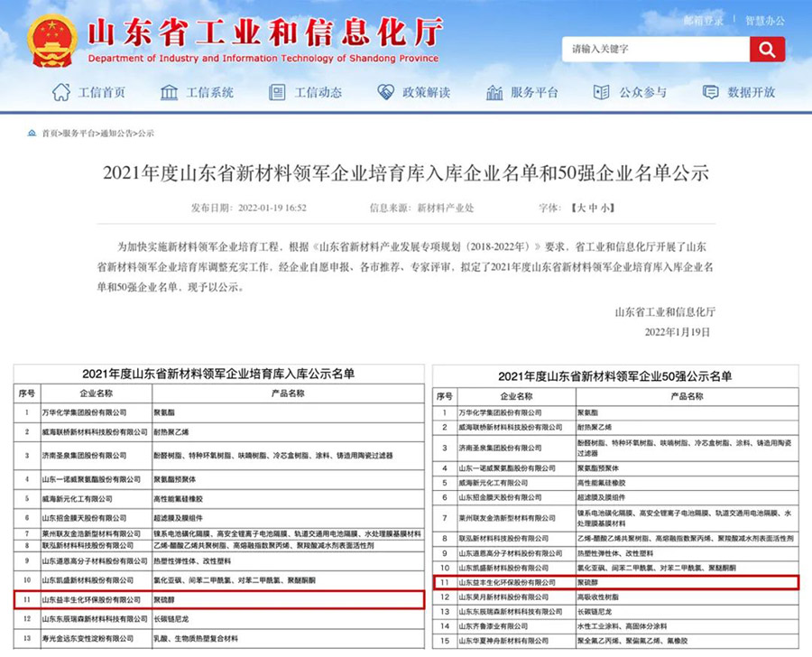The height and width of the screenshot is (657, 812).
Task: Click 威海联桥新材料科技股份有限公司 in the left table
Action: (95, 431)
